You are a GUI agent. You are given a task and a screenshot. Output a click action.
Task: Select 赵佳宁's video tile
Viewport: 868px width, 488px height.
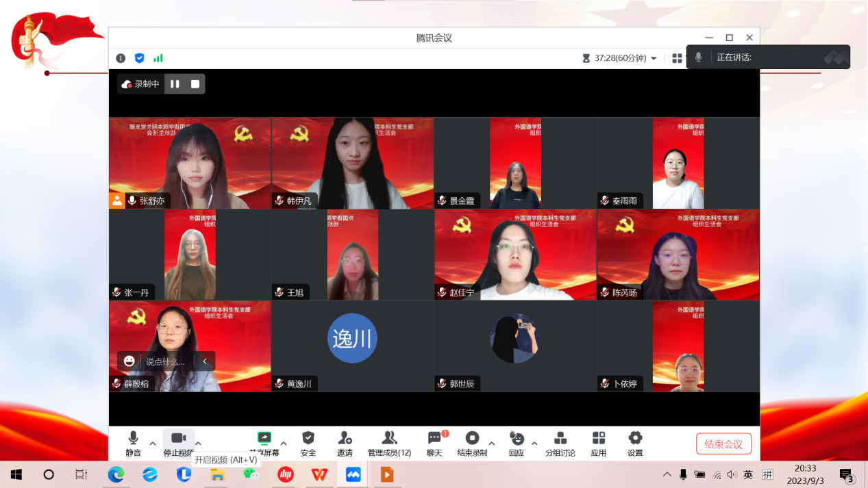coord(515,255)
